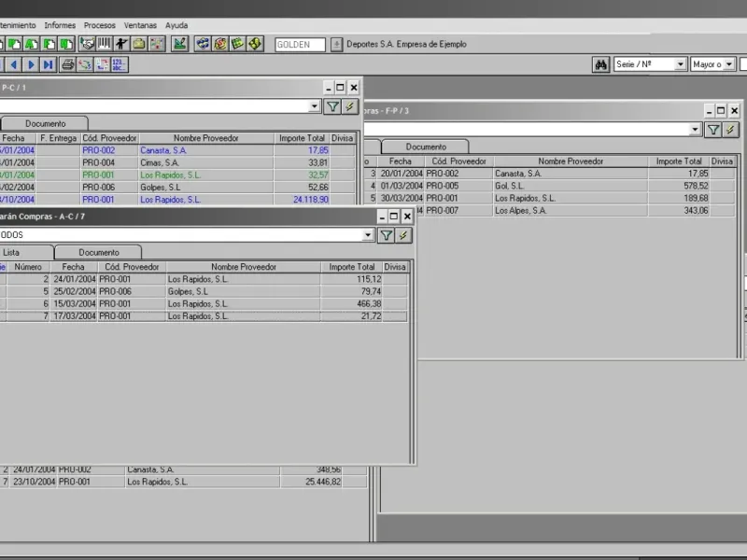Click the binoculars search icon
747x560 pixels.
tap(602, 64)
